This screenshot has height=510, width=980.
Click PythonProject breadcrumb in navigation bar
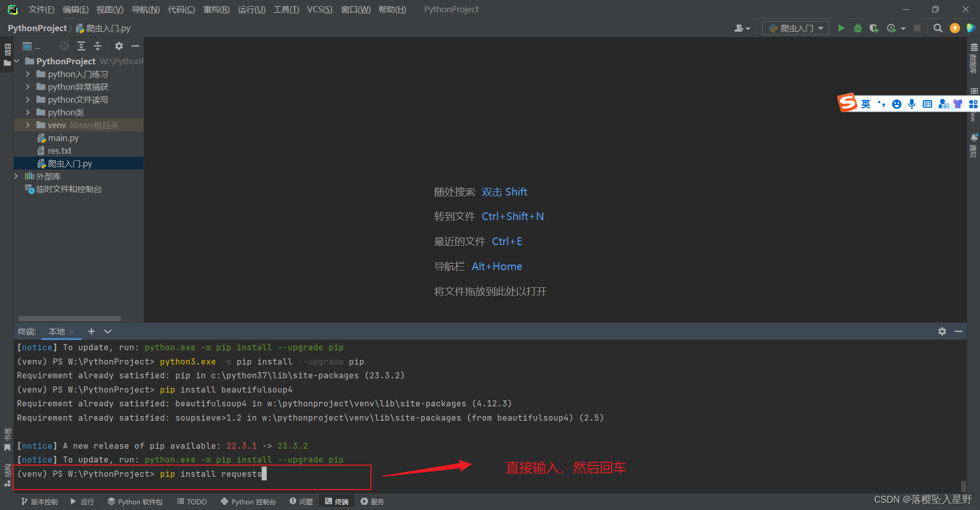coord(37,28)
